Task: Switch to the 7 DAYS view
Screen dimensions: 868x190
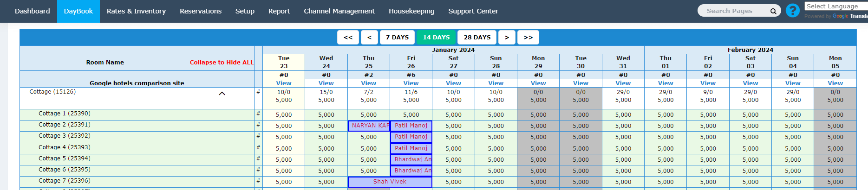Action: 397,38
